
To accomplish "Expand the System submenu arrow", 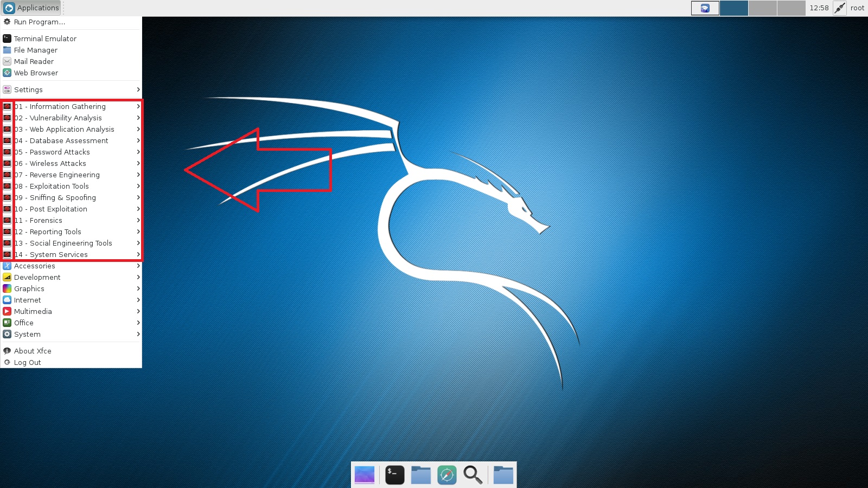I will (138, 334).
